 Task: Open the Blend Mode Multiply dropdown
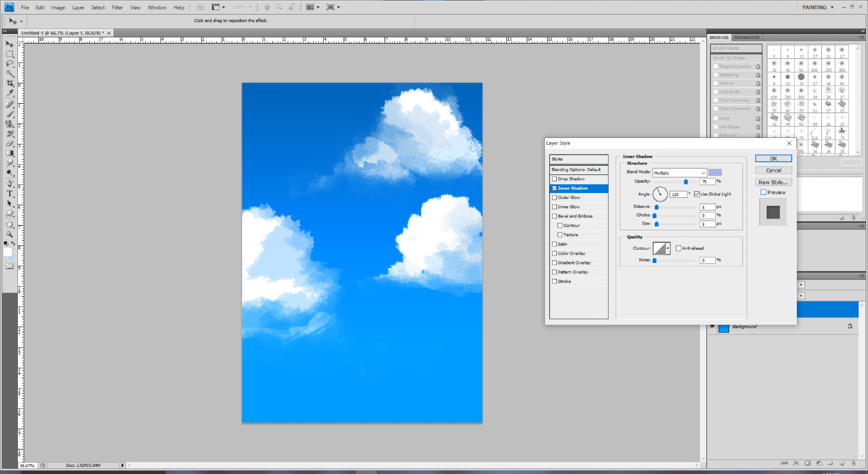click(x=680, y=173)
